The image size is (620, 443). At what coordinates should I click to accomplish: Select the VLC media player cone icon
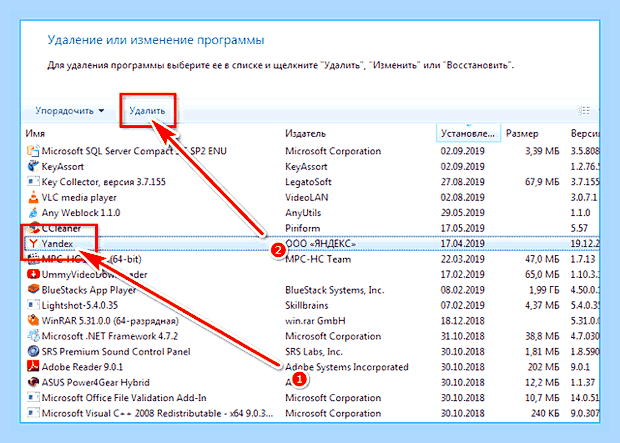point(33,197)
